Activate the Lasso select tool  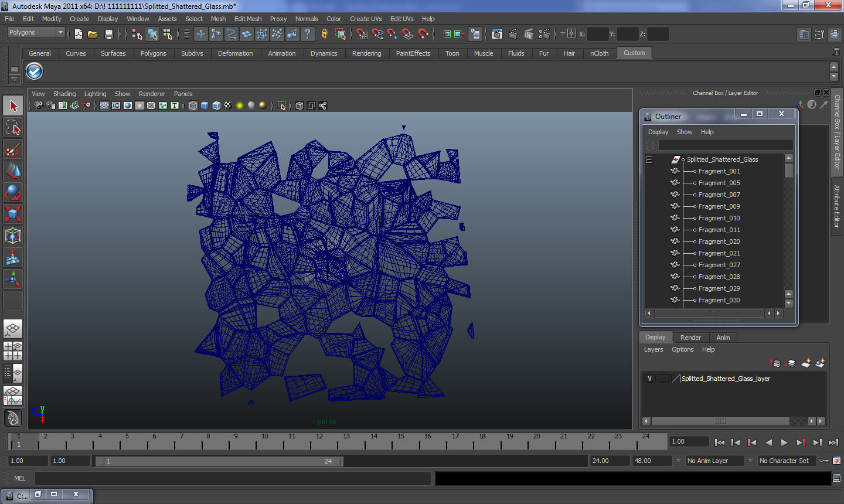(x=13, y=128)
